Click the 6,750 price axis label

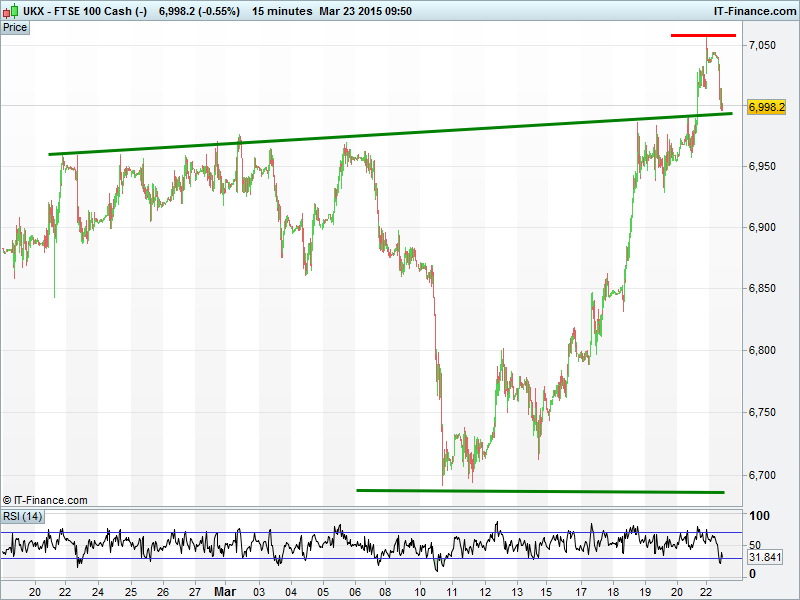(x=762, y=412)
